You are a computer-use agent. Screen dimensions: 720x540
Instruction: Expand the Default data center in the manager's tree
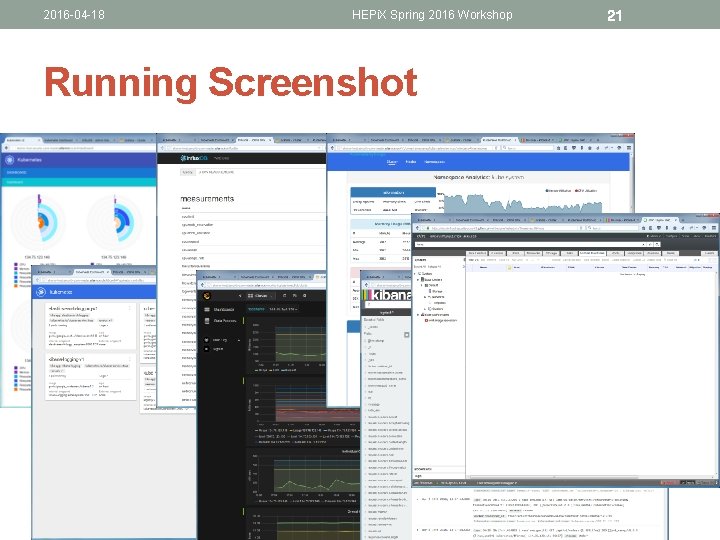422,285
